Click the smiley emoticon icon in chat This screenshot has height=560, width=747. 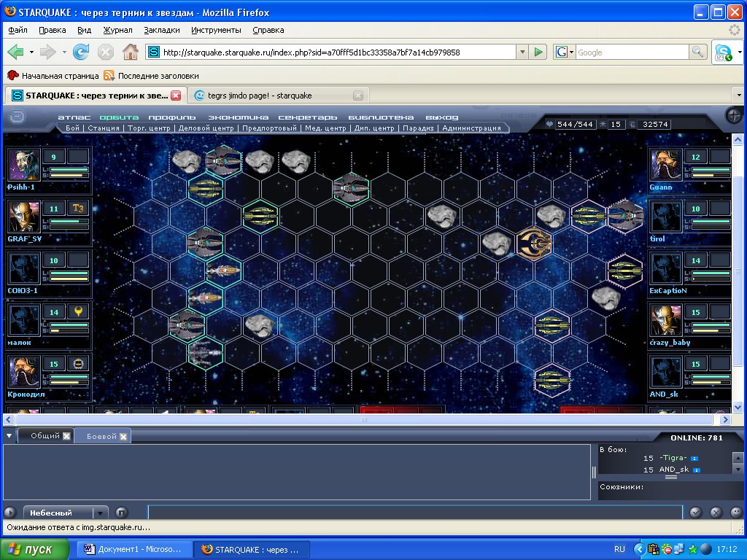(735, 513)
